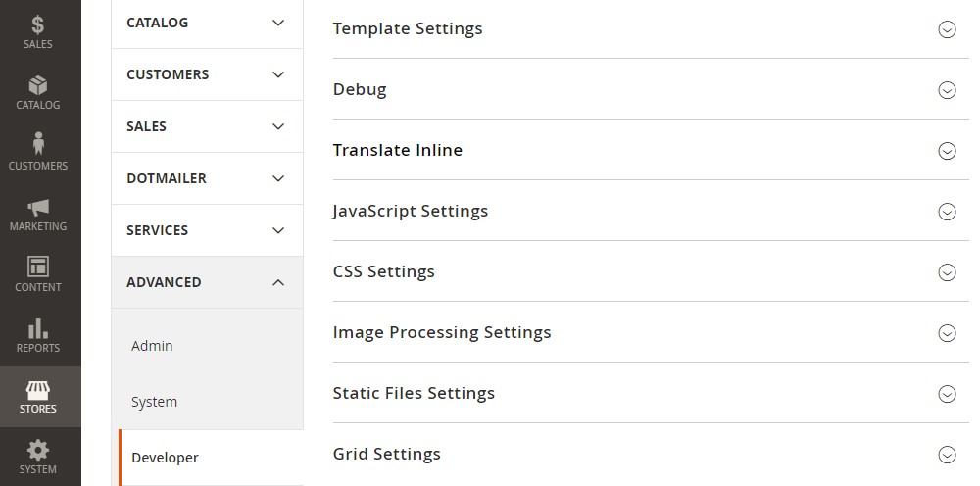Open the System gear icon

click(x=38, y=451)
